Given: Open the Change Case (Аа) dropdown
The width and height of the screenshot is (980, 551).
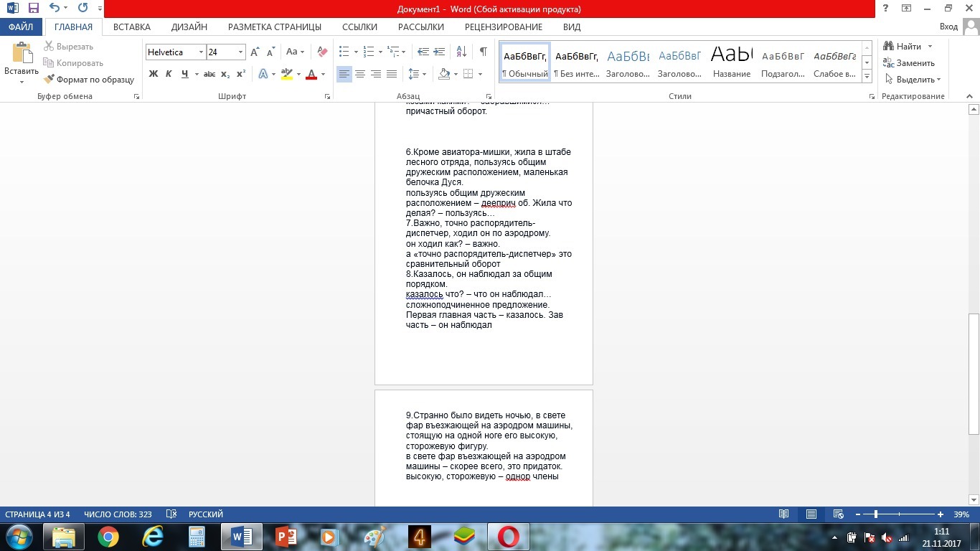Looking at the screenshot, I should [x=295, y=52].
